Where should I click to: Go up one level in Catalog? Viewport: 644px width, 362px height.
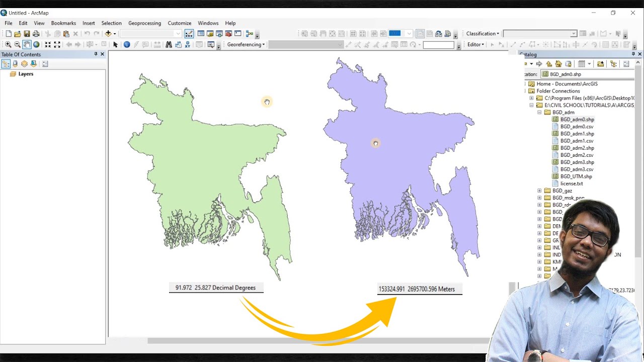click(549, 64)
